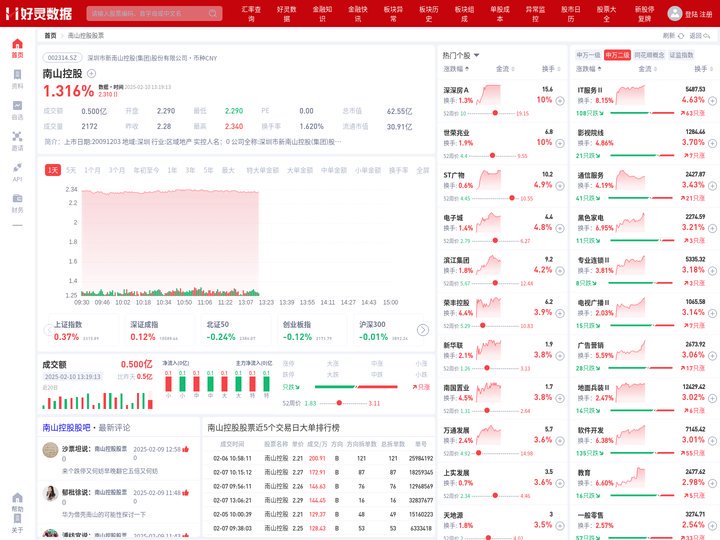
Task: Sort hot stocks by 金流
Action: click(x=505, y=69)
